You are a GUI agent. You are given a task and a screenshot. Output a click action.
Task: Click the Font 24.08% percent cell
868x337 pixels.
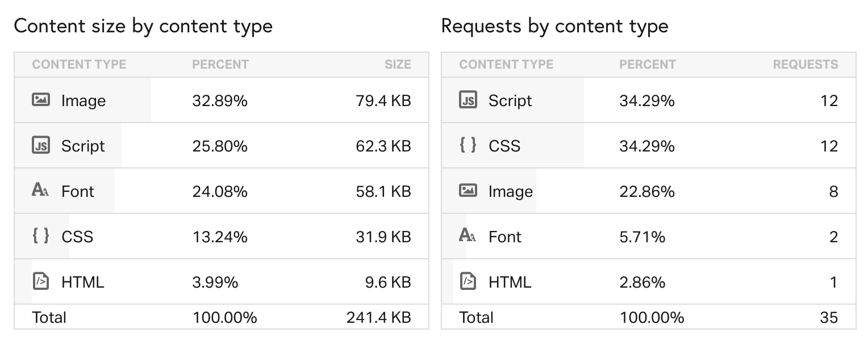tap(220, 192)
